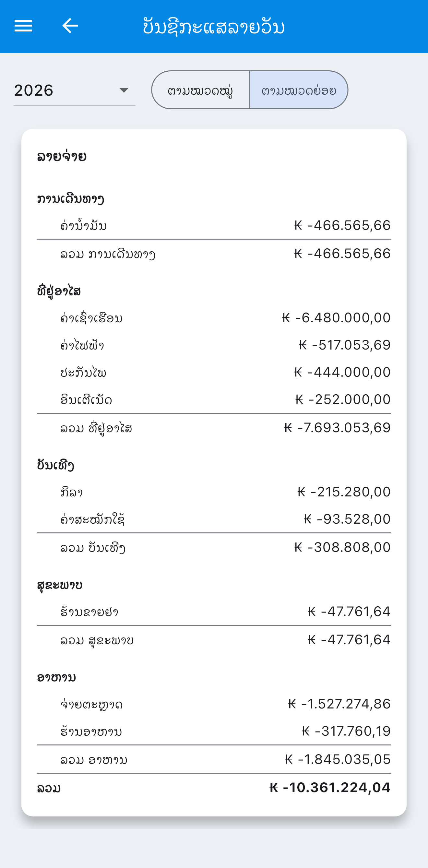This screenshot has height=868, width=428.
Task: Go back using the arrow icon
Action: click(70, 26)
